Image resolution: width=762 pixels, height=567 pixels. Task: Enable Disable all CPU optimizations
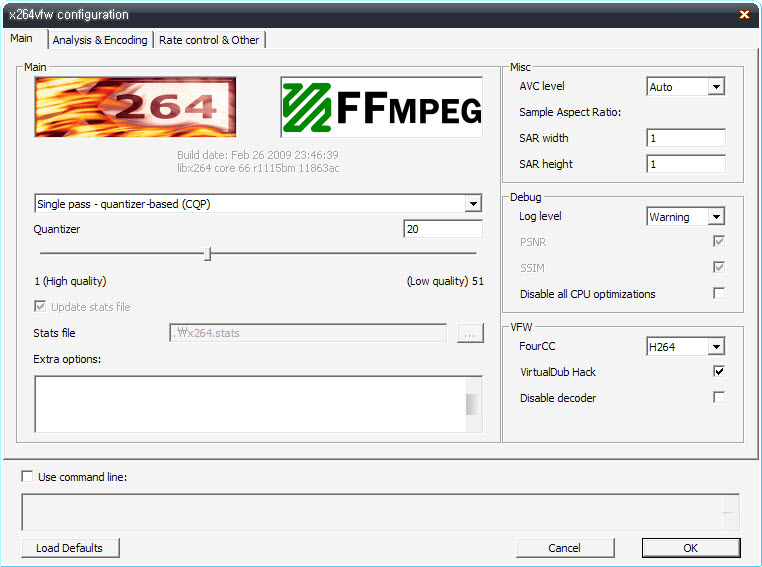point(719,293)
